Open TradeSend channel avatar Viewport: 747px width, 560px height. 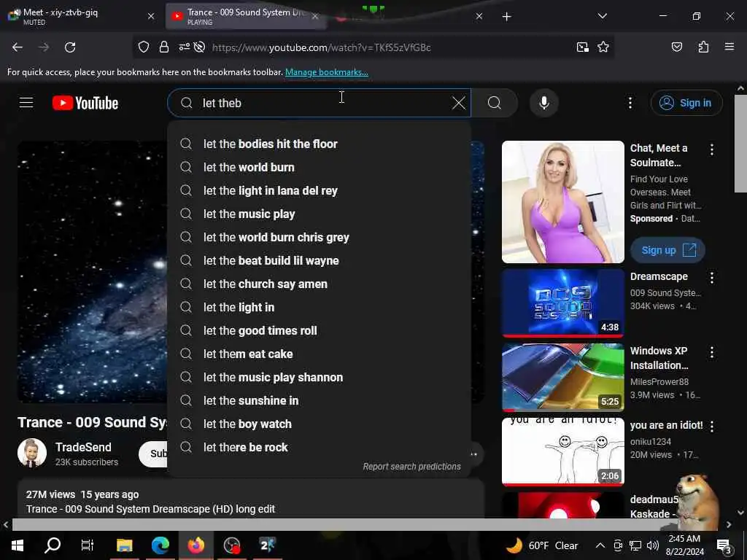(32, 453)
